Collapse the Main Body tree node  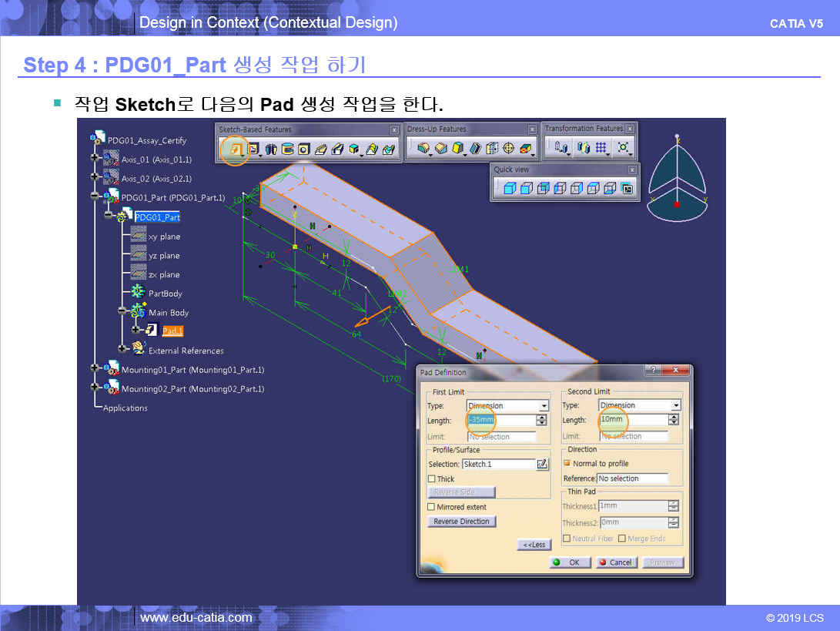(122, 311)
